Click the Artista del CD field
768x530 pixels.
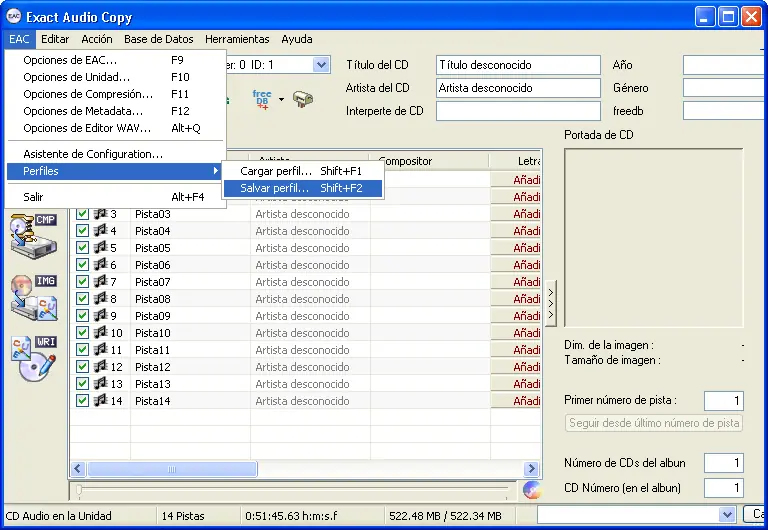tap(518, 88)
